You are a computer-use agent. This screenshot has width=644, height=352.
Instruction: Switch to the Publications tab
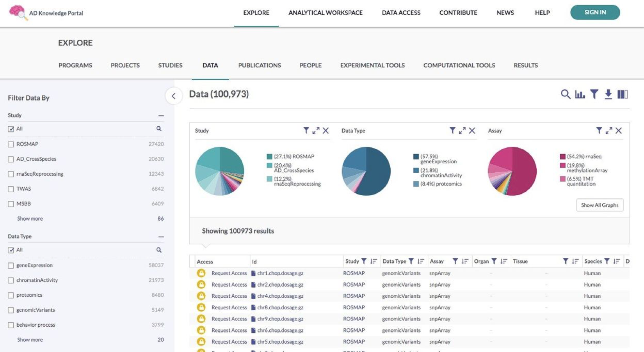click(259, 65)
